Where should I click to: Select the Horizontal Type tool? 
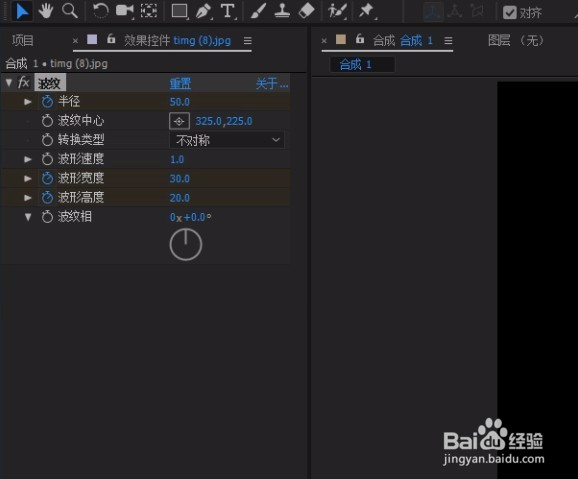[x=228, y=11]
